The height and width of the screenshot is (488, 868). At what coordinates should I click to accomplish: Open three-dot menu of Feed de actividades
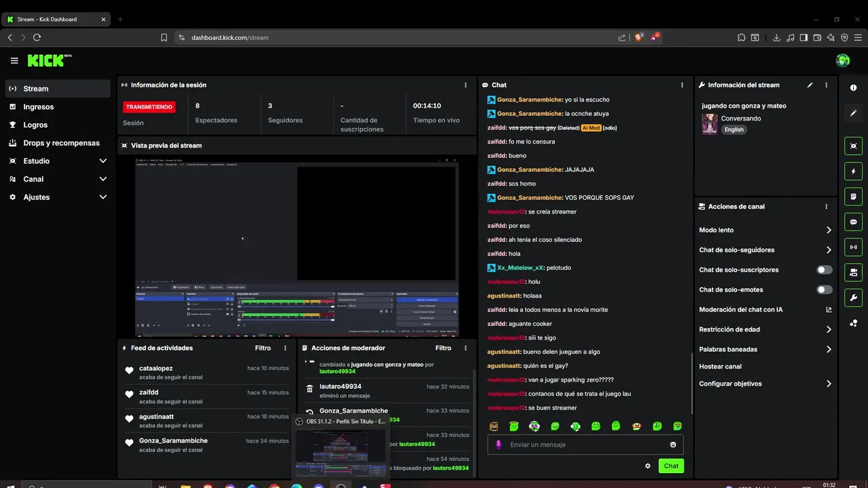(285, 348)
